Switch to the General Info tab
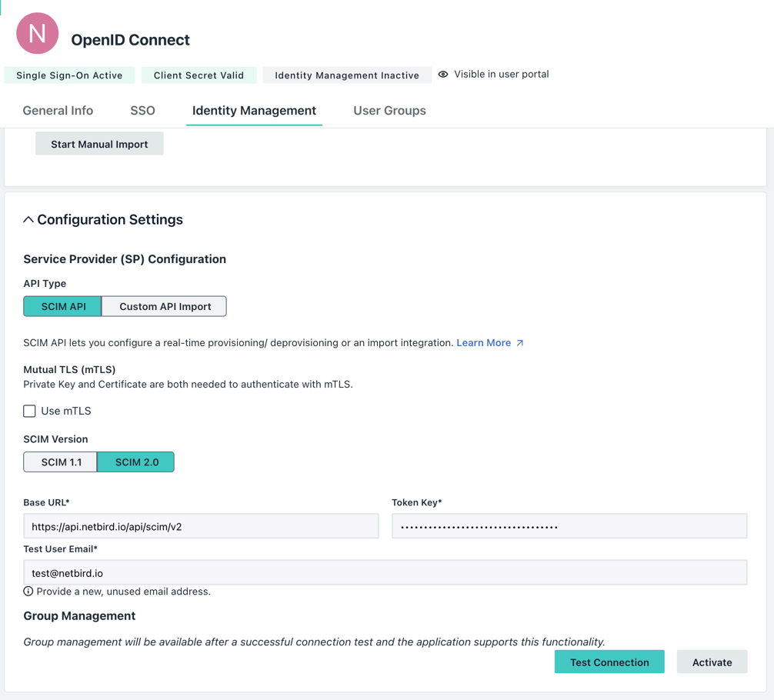774x700 pixels. click(58, 110)
